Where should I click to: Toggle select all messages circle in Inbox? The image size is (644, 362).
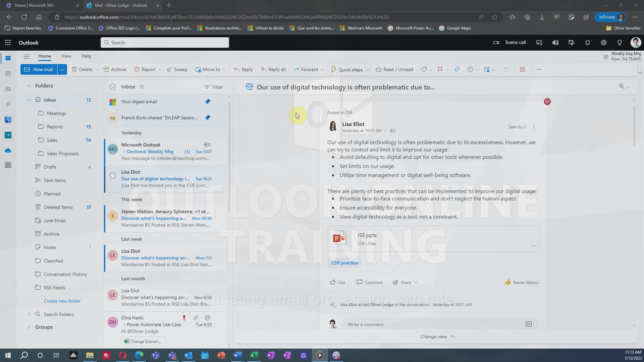coord(113,87)
